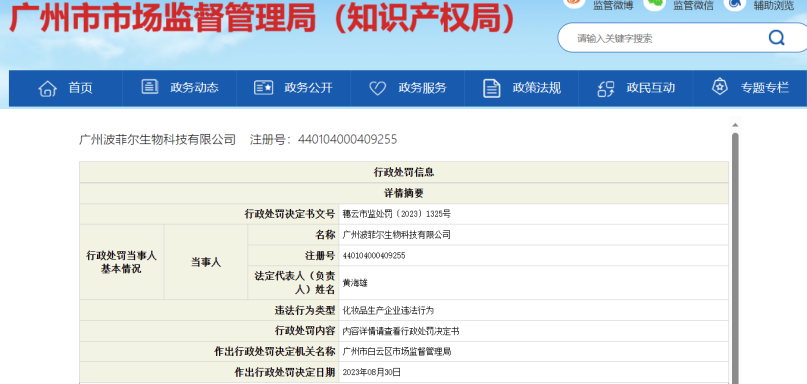Click the accessibility icon for 辅助浏览
The image size is (807, 384).
point(735,4)
